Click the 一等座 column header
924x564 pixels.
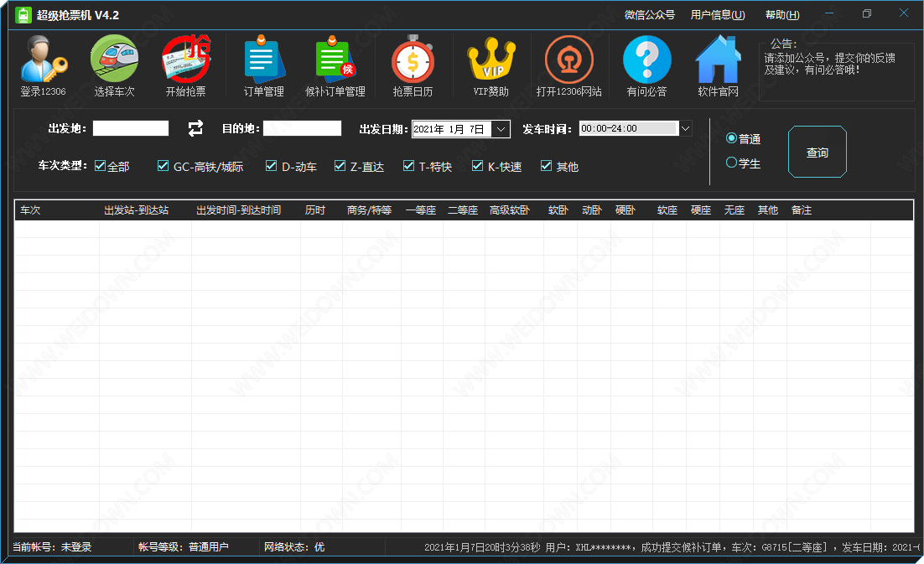(421, 210)
